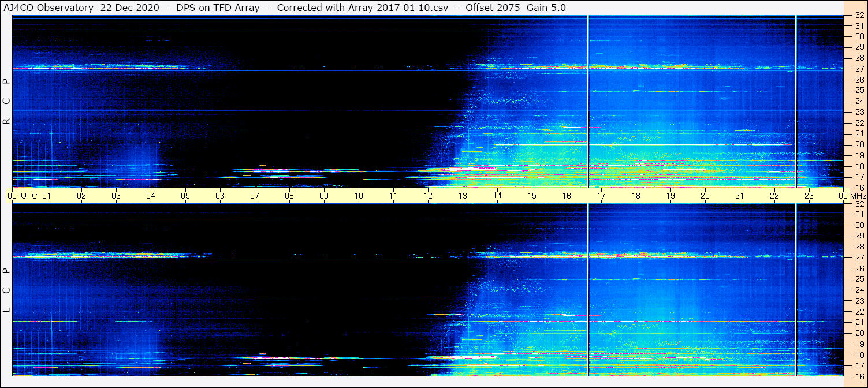Click the 16 MHz label of LCP panel
This screenshot has width=868, height=388.
coord(859,375)
